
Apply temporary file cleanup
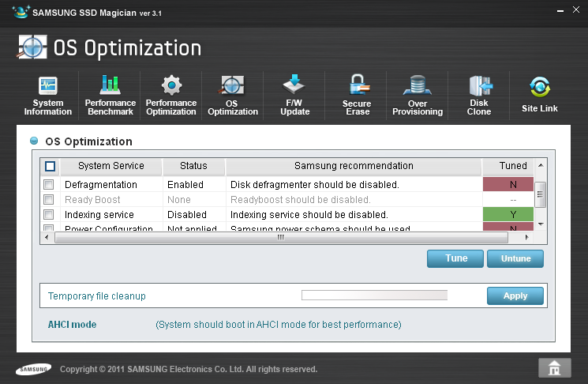(x=515, y=296)
